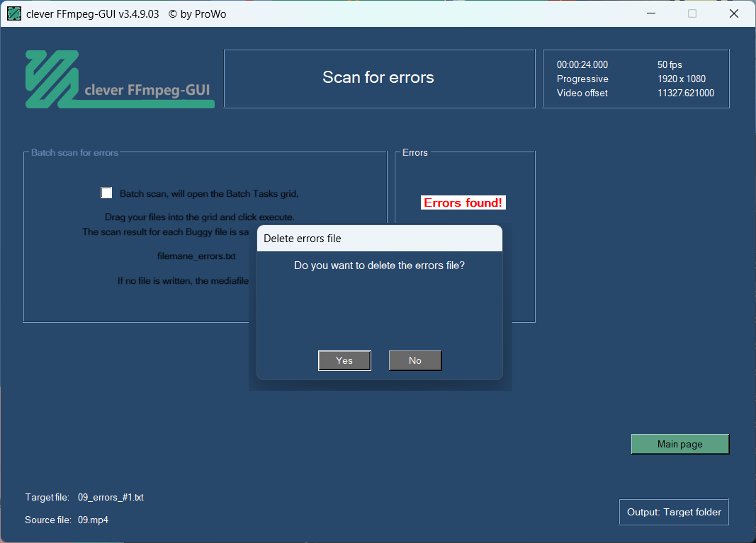The height and width of the screenshot is (543, 756).
Task: Click the filemane_errors.txt text
Action: tap(196, 256)
